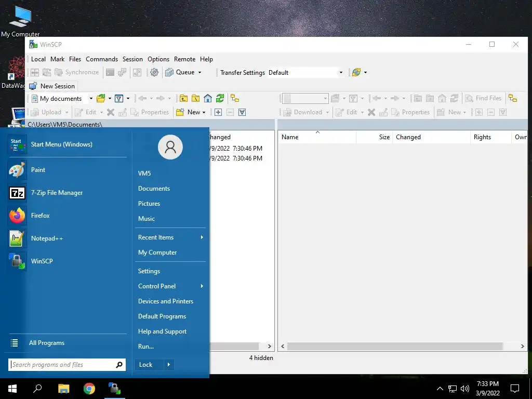Click local panel scroll right arrow

(270, 347)
